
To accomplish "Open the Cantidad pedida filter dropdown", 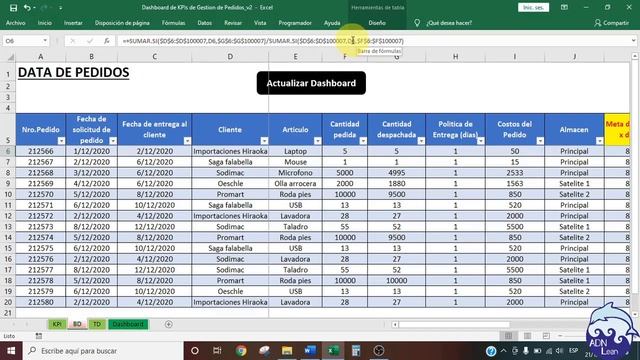I will pyautogui.click(x=363, y=141).
